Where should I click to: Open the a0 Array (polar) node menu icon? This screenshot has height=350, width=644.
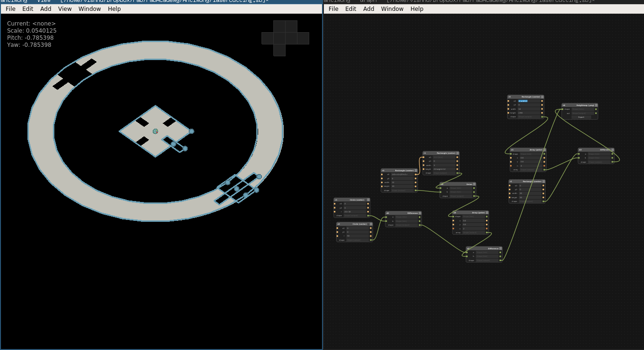[x=487, y=213]
